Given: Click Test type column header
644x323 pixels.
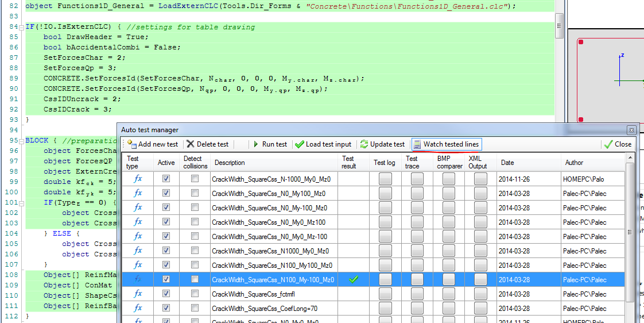Looking at the screenshot, I should 138,163.
